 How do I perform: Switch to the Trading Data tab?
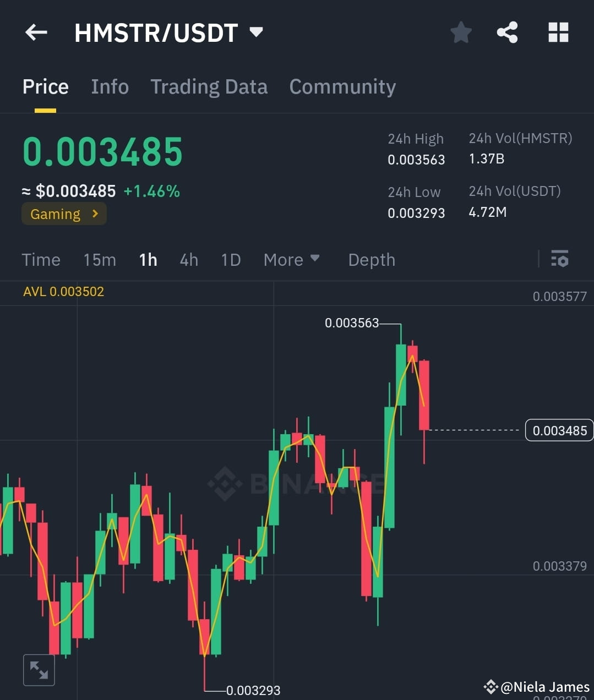[x=209, y=86]
